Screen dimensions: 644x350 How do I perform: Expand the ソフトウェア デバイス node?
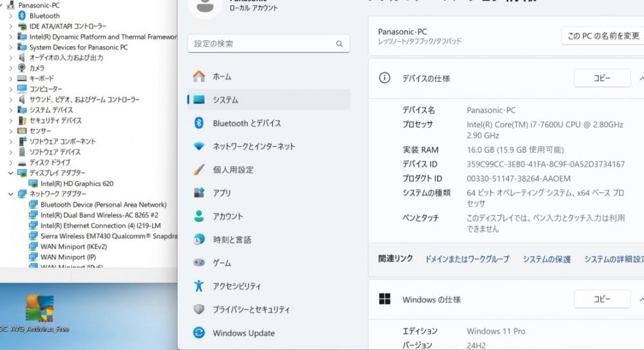tap(11, 152)
